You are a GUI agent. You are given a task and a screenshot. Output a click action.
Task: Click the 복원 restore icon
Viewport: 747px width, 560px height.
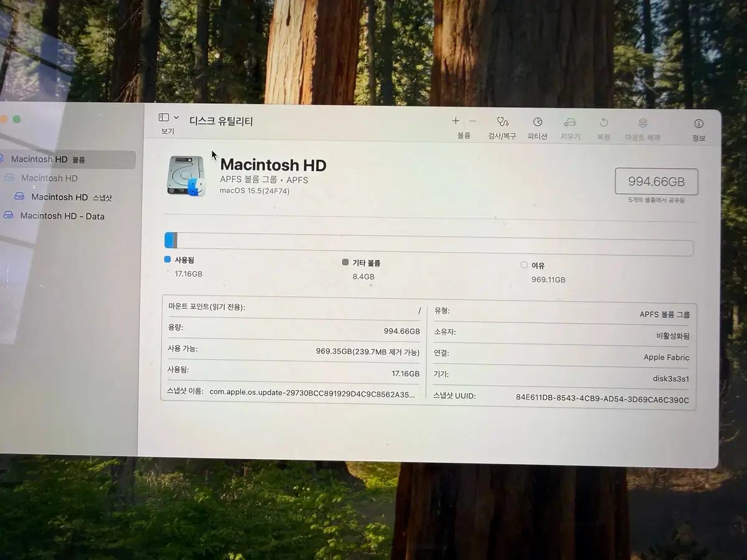click(x=603, y=123)
